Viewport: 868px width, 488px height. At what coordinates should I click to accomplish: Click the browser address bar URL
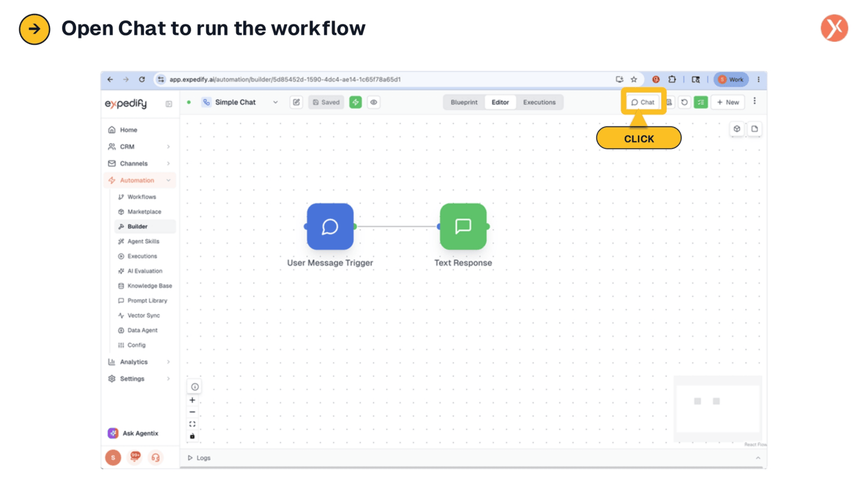(285, 80)
